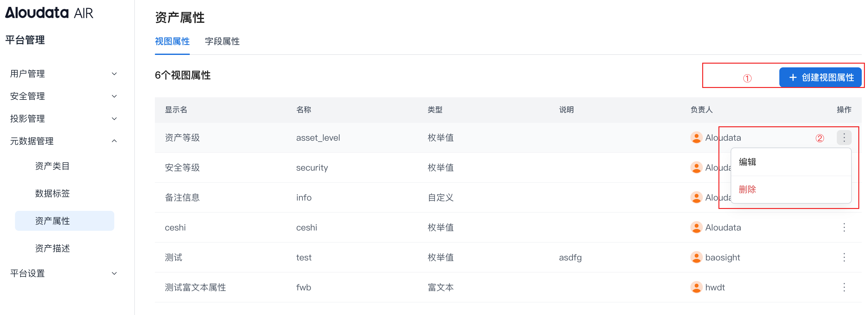This screenshot has height=315, width=868.
Task: Expand the 安全管理 sidebar section
Action: click(x=63, y=96)
